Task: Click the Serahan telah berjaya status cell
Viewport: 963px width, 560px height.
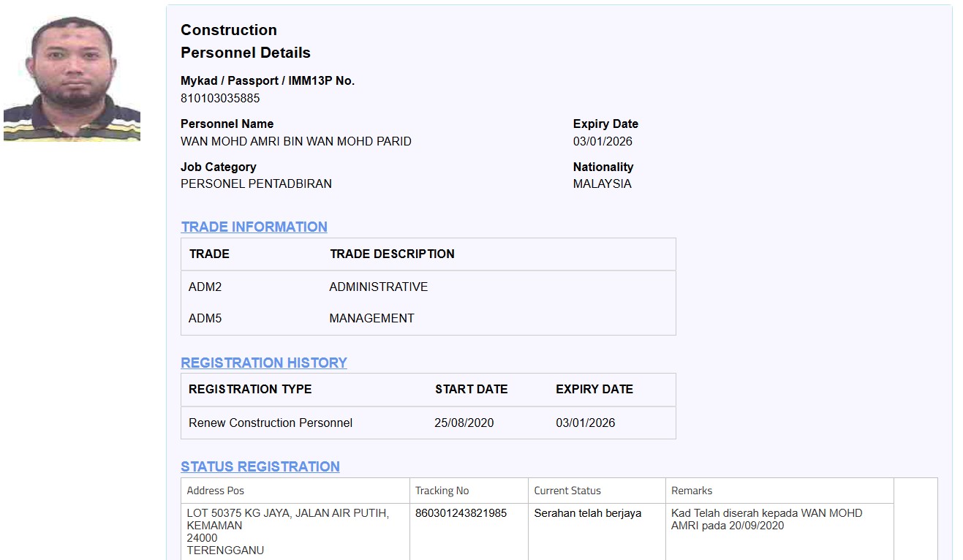Action: coord(587,513)
